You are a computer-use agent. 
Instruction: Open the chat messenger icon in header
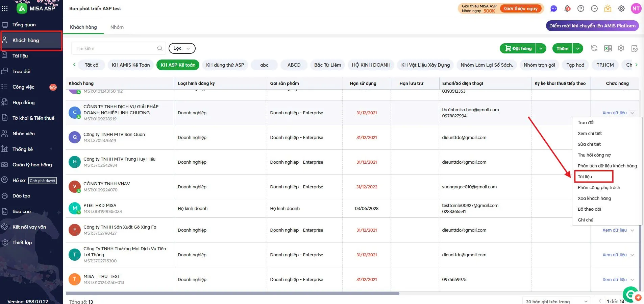pyautogui.click(x=554, y=8)
